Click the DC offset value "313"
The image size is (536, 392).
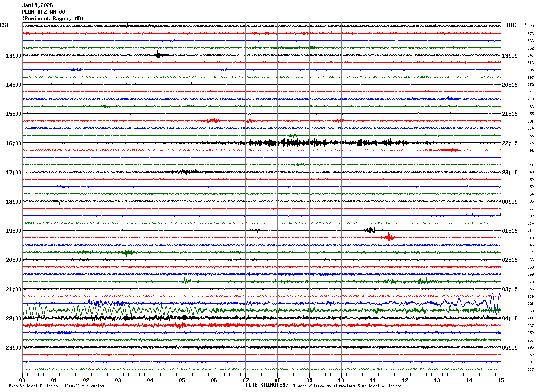[530, 63]
